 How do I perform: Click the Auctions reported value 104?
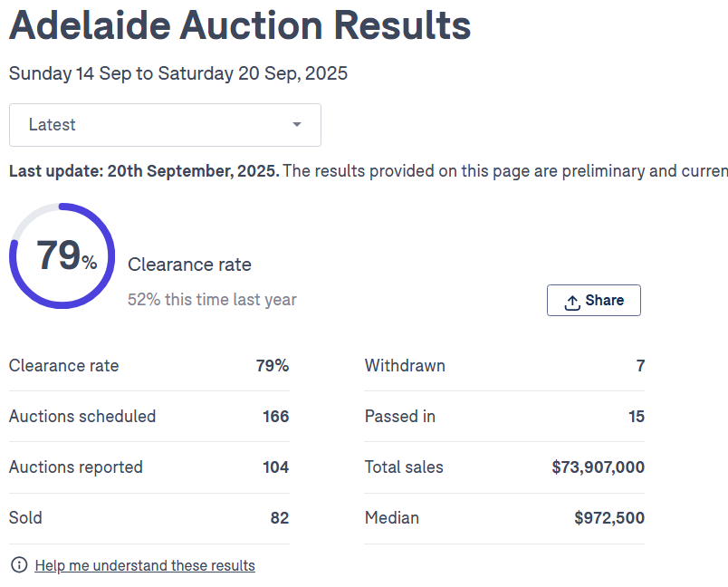tap(275, 467)
